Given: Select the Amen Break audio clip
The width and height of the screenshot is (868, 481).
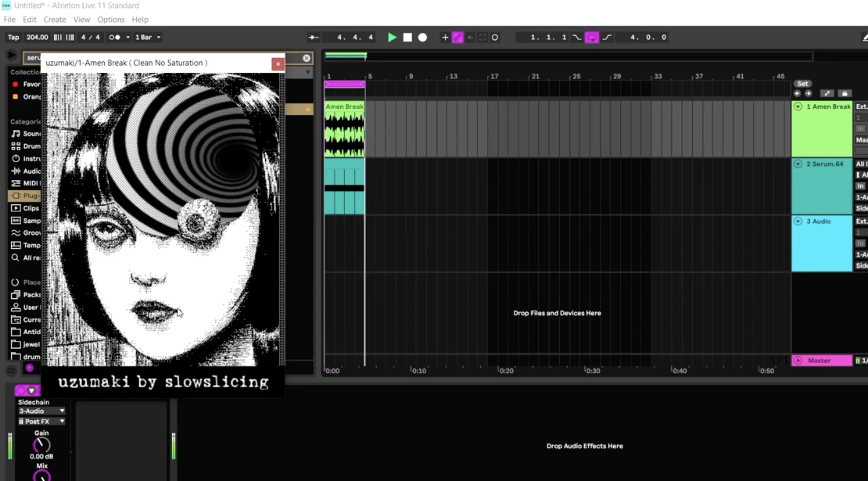Looking at the screenshot, I should (344, 106).
